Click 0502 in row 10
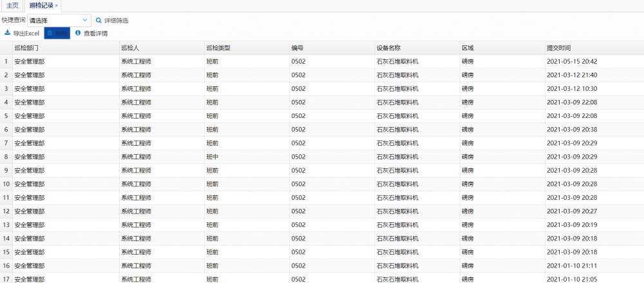644x283 pixels. click(x=299, y=184)
